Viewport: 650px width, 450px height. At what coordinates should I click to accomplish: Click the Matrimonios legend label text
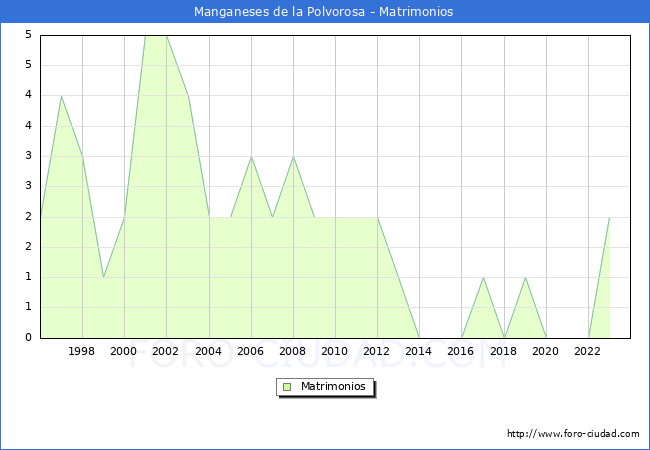click(331, 387)
